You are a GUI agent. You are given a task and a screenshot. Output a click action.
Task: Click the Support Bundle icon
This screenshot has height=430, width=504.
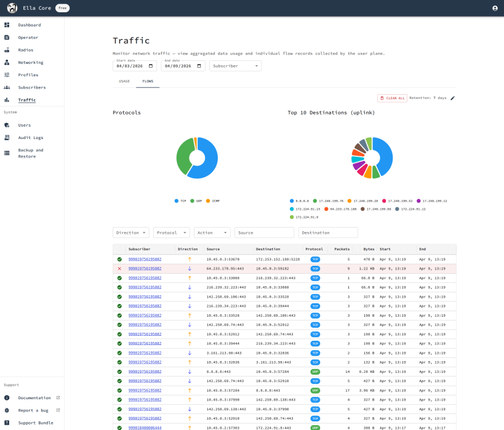pyautogui.click(x=7, y=423)
